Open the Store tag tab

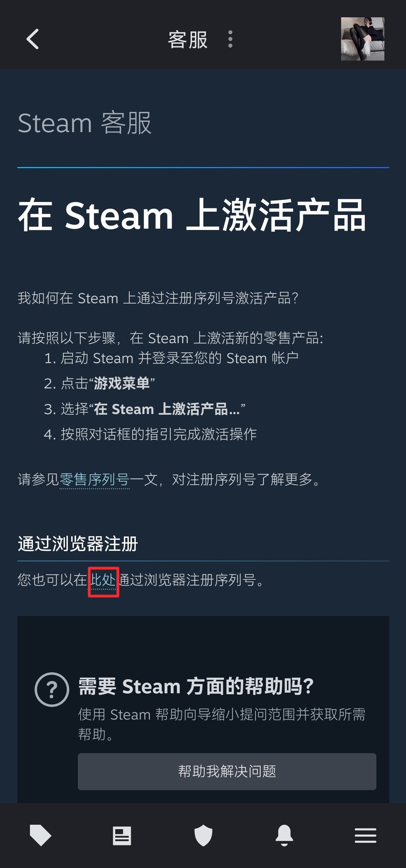tap(40, 835)
